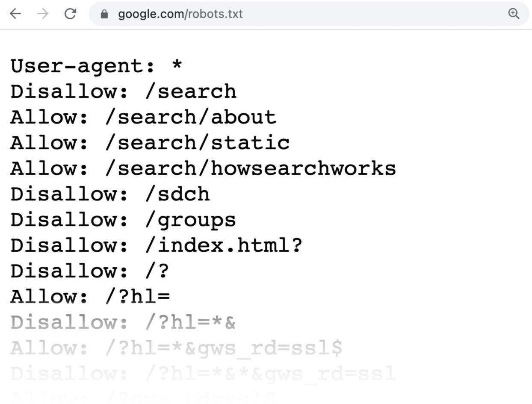Click the 'Allow: /search/about' line
The width and height of the screenshot is (532, 404).
143,117
